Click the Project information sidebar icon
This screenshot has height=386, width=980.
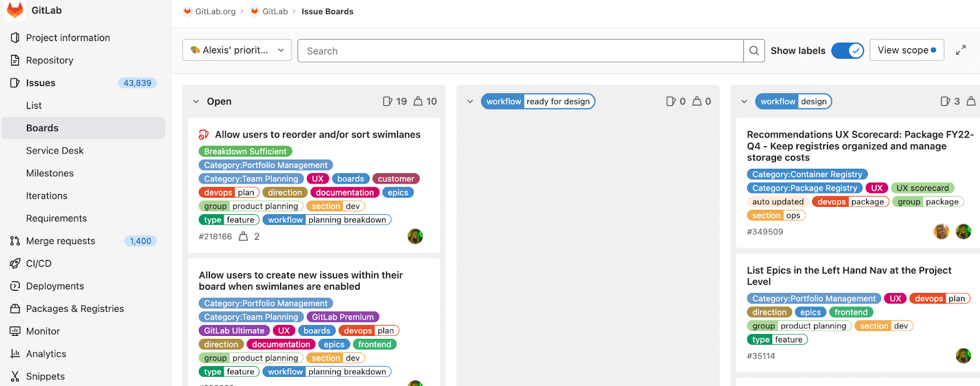point(15,38)
